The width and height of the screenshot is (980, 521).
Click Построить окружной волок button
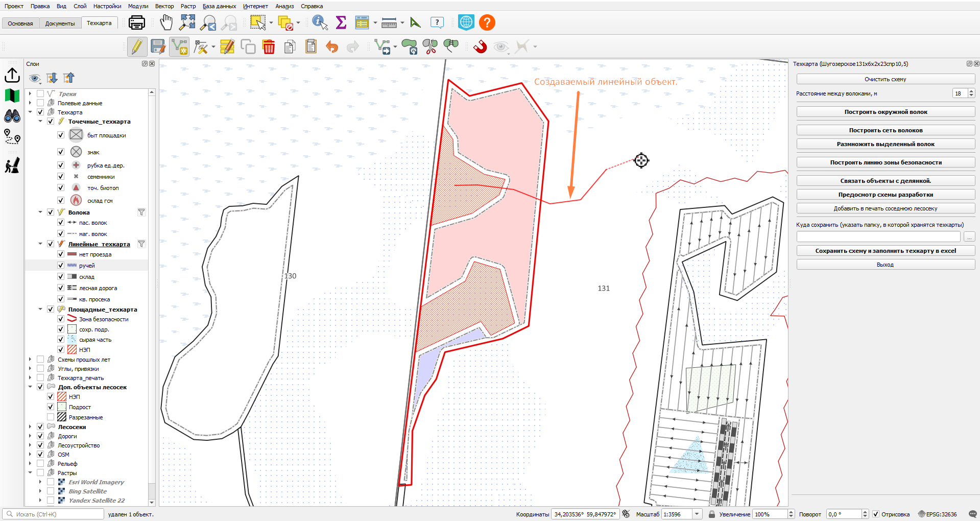tap(886, 112)
